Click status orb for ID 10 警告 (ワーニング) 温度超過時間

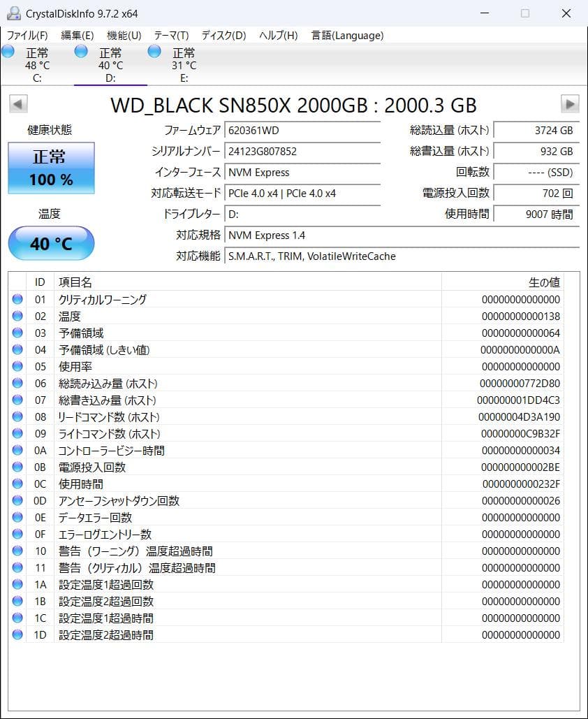pyautogui.click(x=17, y=551)
